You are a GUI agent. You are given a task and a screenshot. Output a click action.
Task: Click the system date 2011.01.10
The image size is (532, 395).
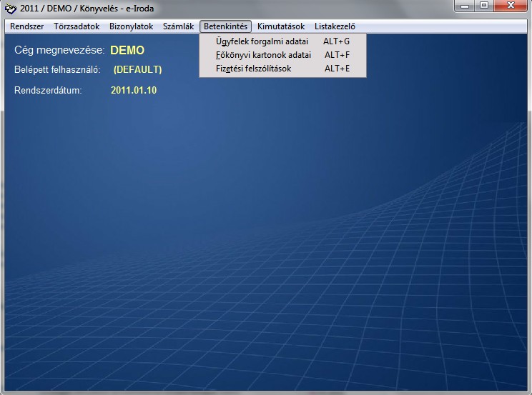tap(134, 91)
